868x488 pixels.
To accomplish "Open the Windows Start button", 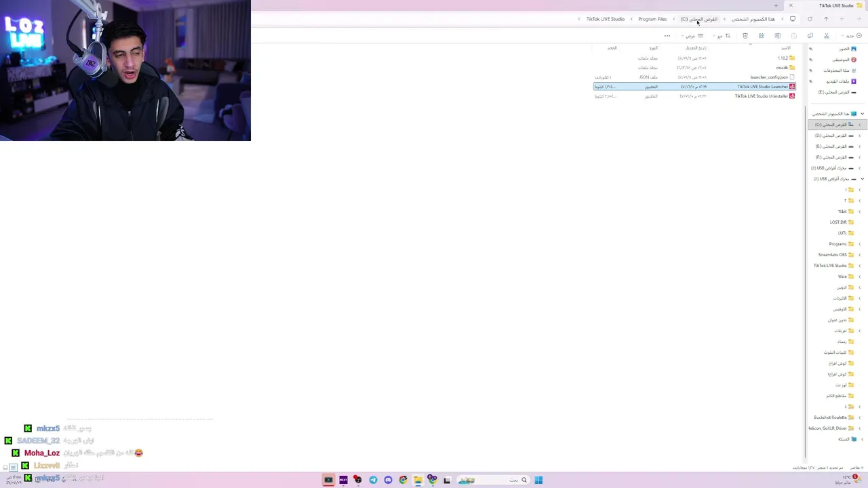I will click(538, 480).
